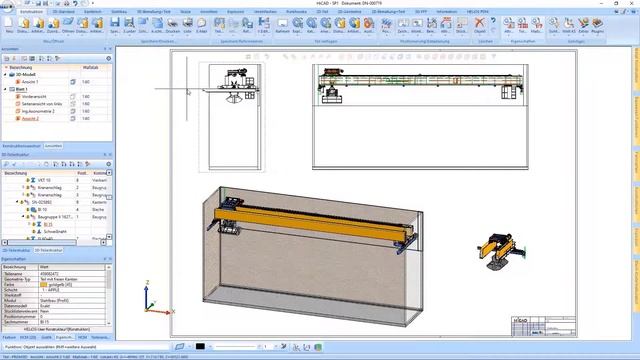Click the Stückliste icon in ribbon
Screen dimensions: 640x360
462,25
